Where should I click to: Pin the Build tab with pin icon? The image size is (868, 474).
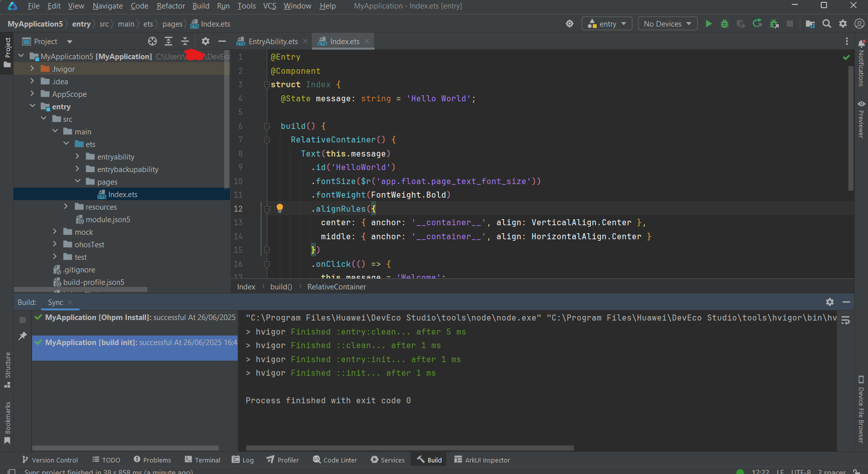pos(22,336)
